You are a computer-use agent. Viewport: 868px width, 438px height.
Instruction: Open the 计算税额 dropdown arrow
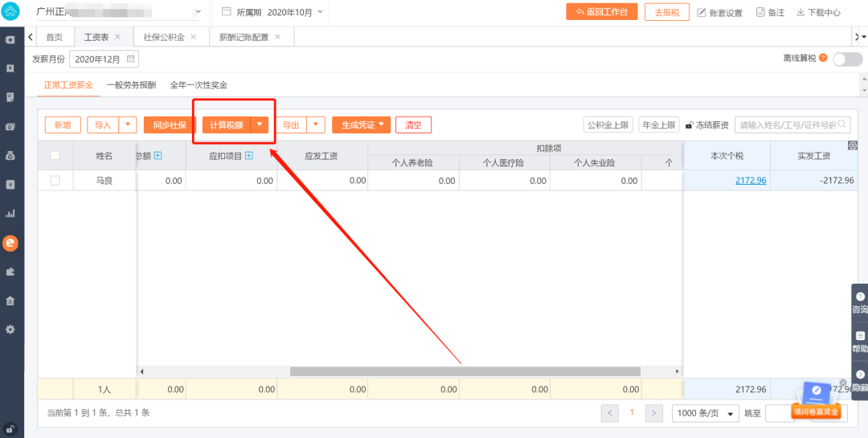260,125
